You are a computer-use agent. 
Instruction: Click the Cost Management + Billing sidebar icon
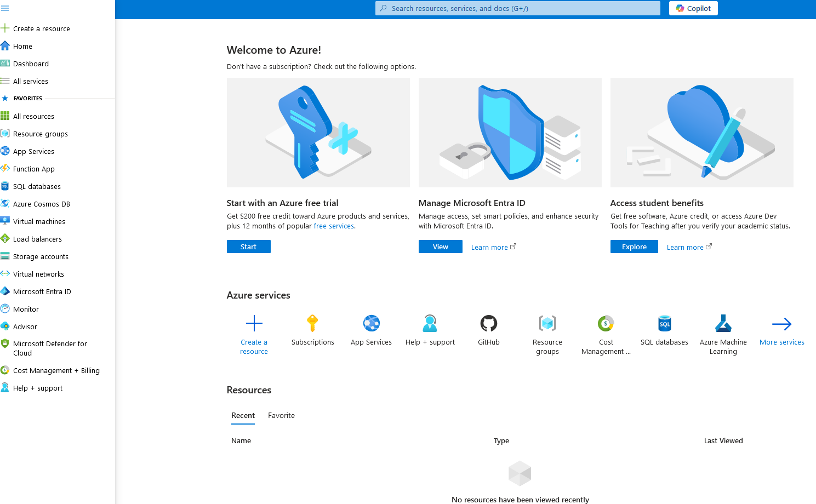(5, 370)
